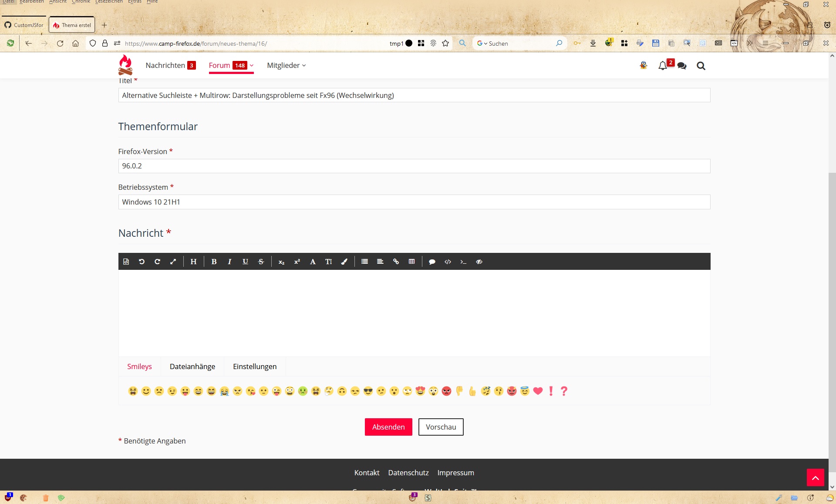
Task: Toggle italic formatting in editor toolbar
Action: (x=229, y=262)
